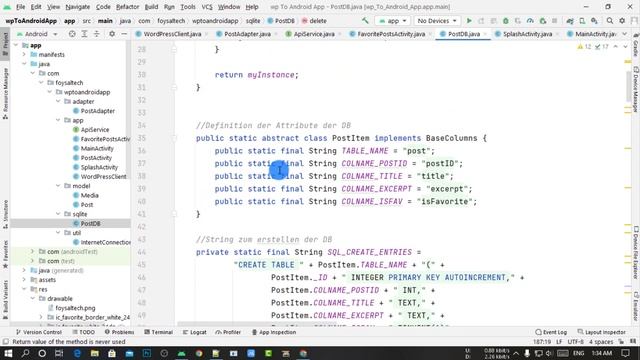
Task: Click the Search Everywhere magnifier icon
Action: click(x=610, y=20)
